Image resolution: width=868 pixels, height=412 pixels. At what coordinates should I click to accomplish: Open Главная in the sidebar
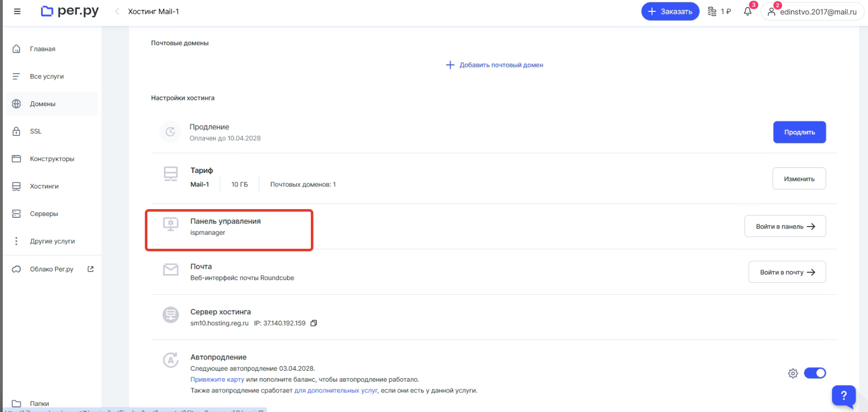pos(52,49)
